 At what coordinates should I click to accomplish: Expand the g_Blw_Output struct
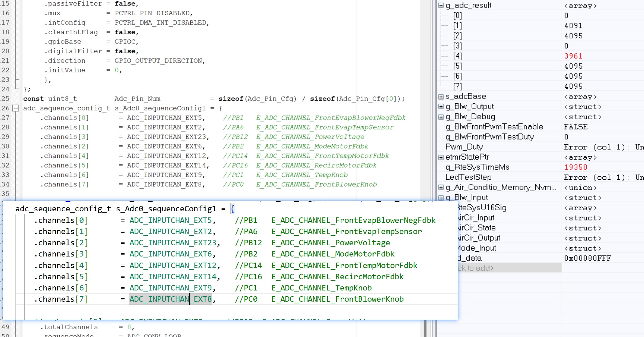(x=441, y=107)
